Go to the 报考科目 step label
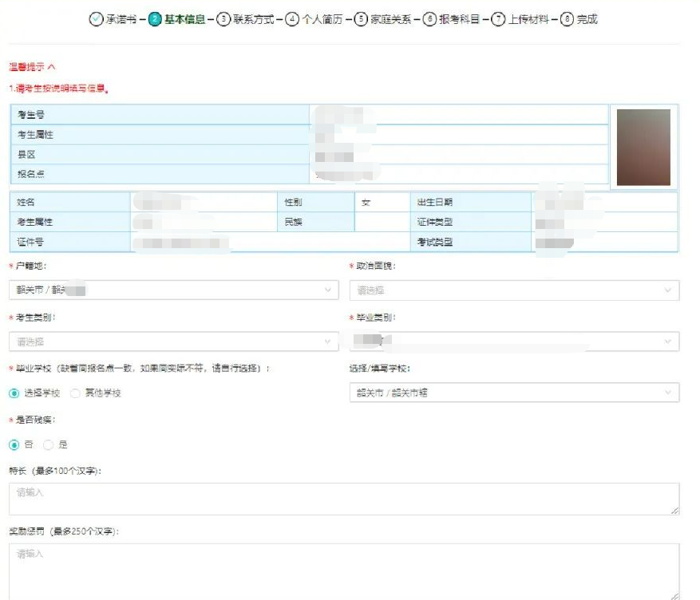The height and width of the screenshot is (600, 700). [x=460, y=19]
